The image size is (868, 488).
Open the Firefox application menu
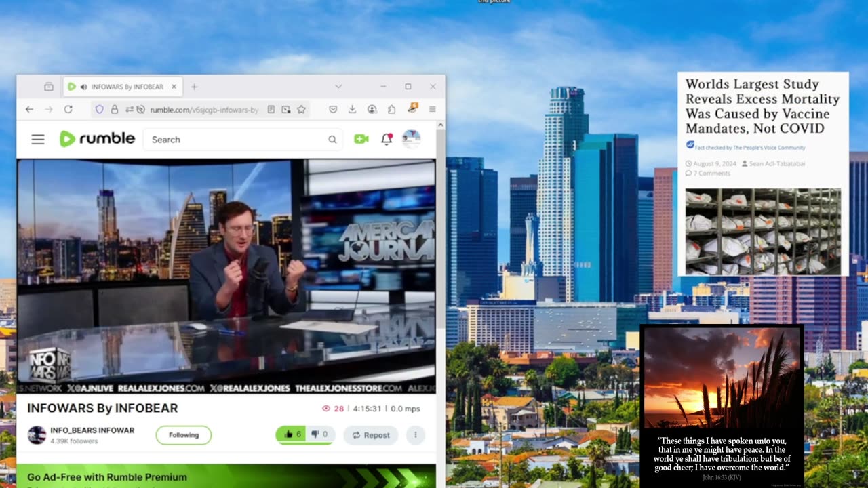432,109
